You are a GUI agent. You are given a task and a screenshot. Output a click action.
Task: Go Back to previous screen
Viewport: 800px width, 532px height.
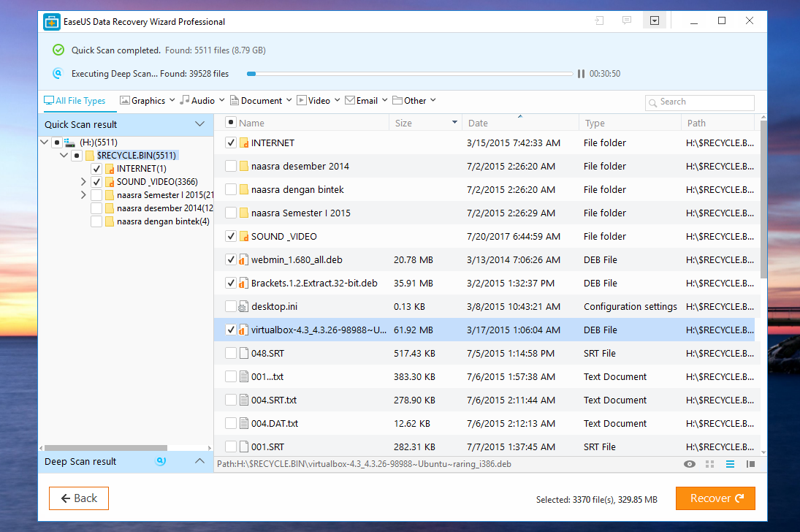pyautogui.click(x=79, y=498)
